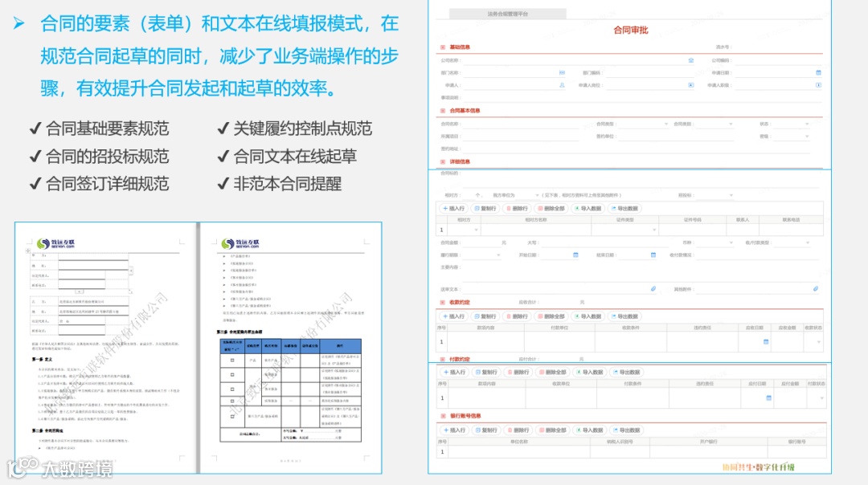The image size is (868, 485).
Task: Collapse the 合同基本信息 section
Action: (x=443, y=111)
